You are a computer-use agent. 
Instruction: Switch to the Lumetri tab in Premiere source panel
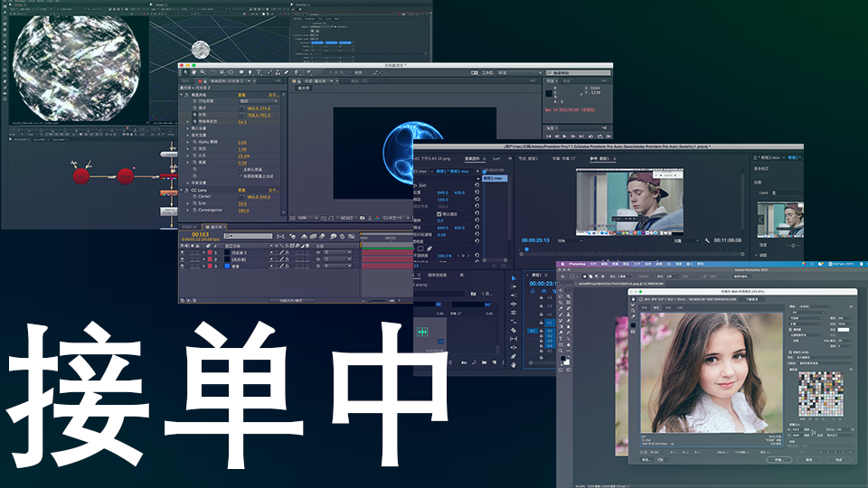pos(496,158)
